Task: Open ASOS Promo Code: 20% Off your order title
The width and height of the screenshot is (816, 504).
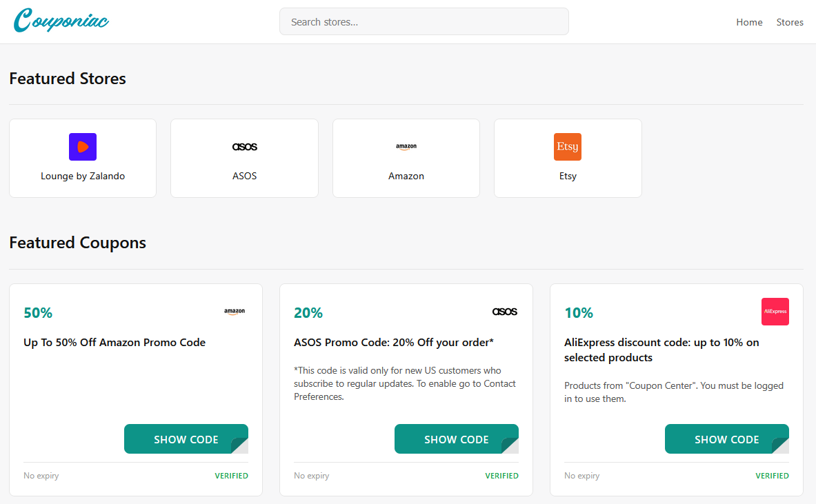Action: pos(393,342)
